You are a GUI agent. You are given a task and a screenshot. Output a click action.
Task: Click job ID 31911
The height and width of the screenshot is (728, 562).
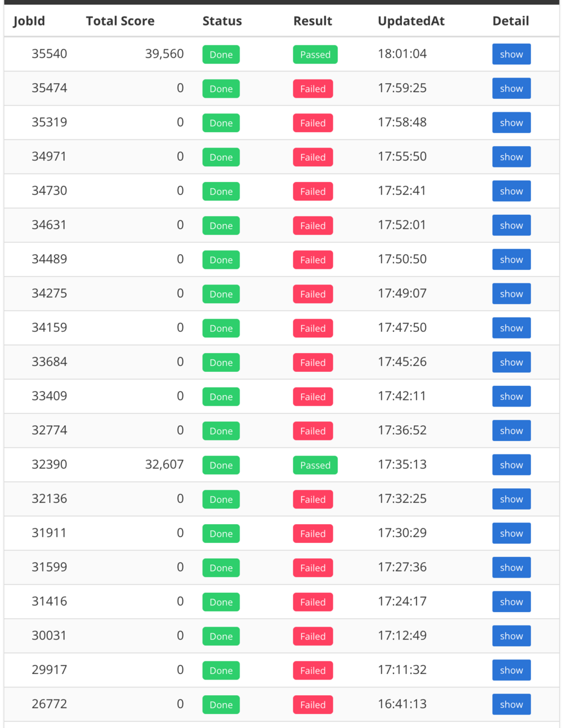49,533
